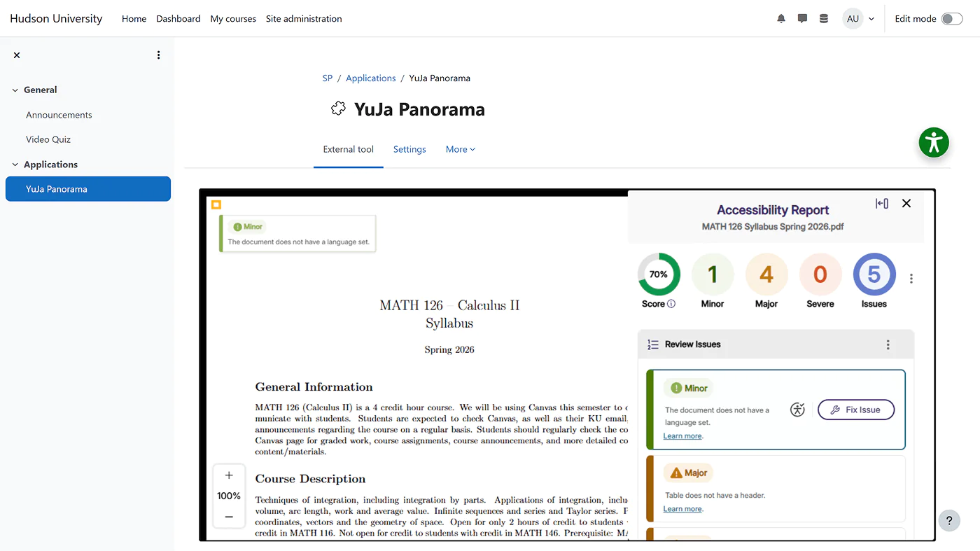Open the messaging chat bubble icon
The height and width of the screenshot is (551, 980).
[802, 19]
